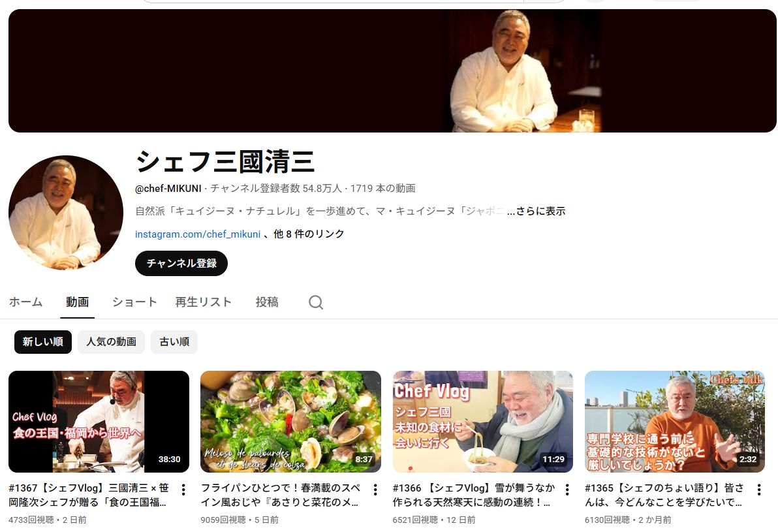Screen dimensions: 778x532
Task: Open three-dot menu for video #1365
Action: click(759, 490)
